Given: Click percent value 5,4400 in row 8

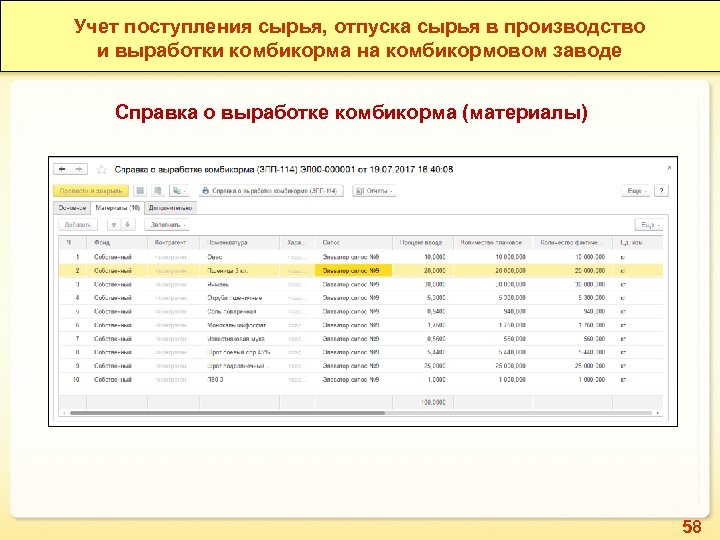Looking at the screenshot, I should 423,353.
